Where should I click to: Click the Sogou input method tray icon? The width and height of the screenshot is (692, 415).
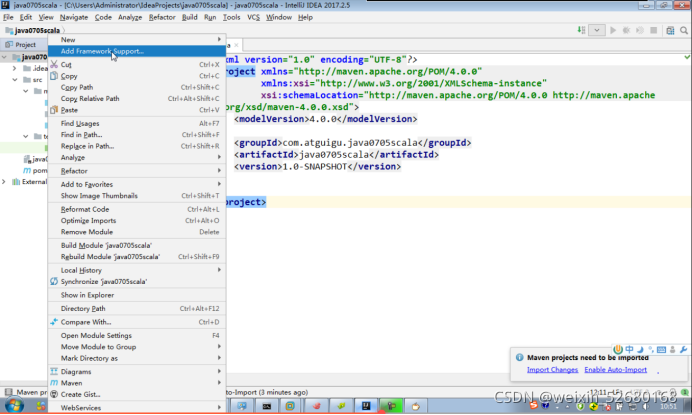[x=534, y=406]
